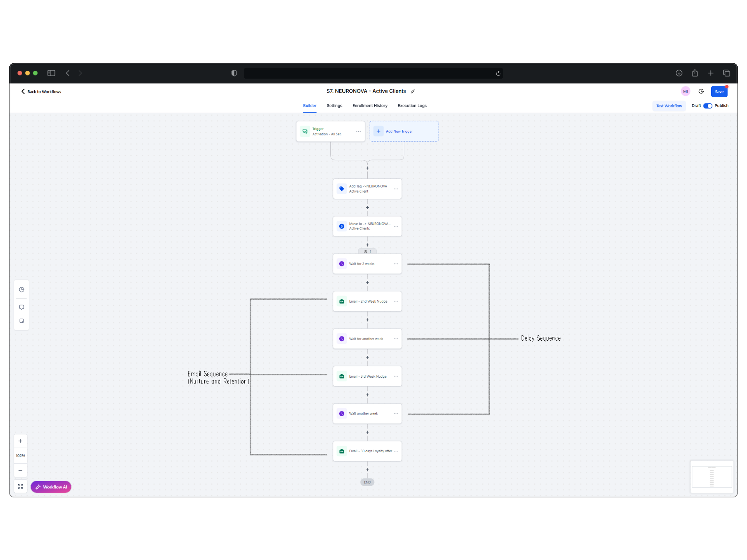The height and width of the screenshot is (560, 747).
Task: Open options menu on Add Tag node
Action: 396,189
